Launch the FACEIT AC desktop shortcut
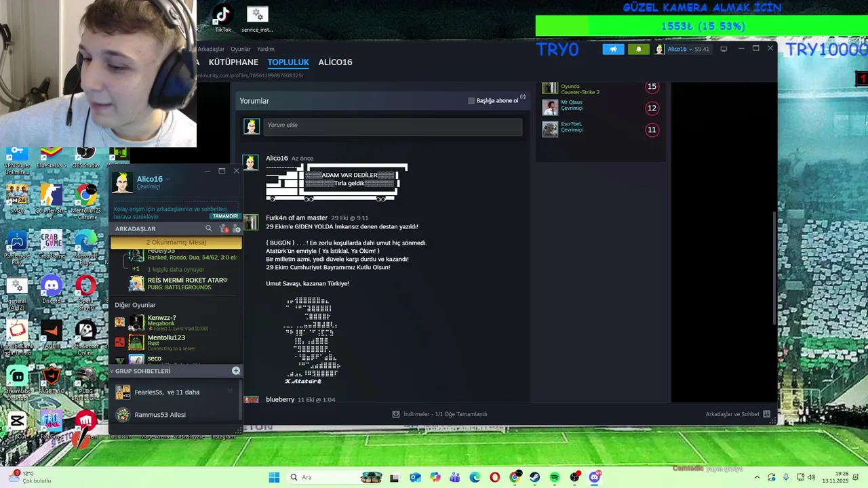868x488 pixels. [52, 380]
